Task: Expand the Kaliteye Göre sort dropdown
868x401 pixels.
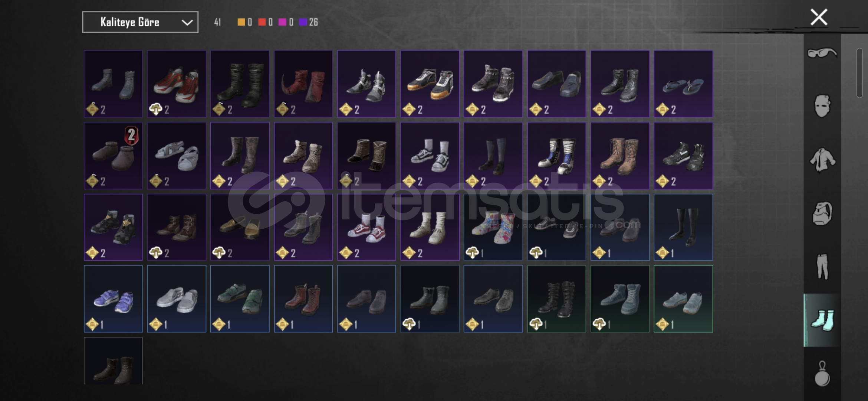Action: click(x=140, y=22)
